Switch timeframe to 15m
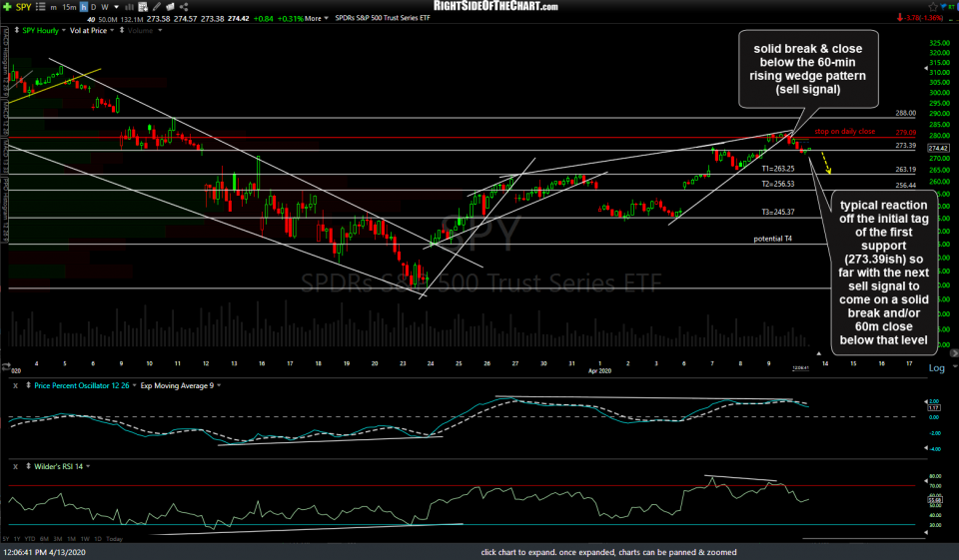959x560 pixels. pos(69,7)
